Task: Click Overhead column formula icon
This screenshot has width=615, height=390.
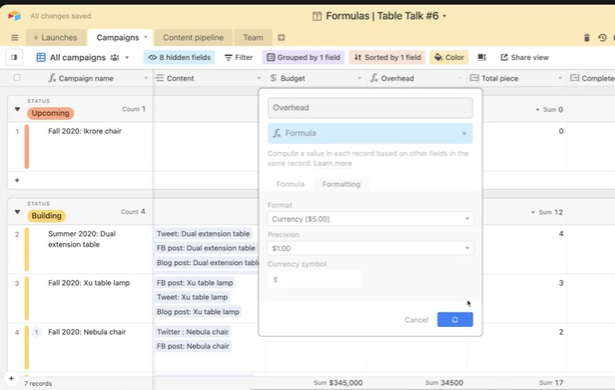Action: [374, 78]
